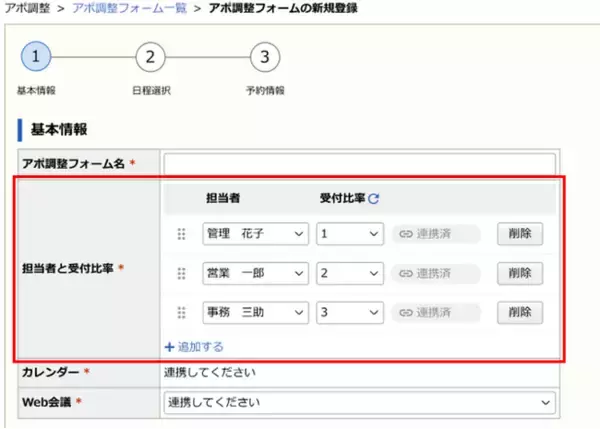This screenshot has width=600, height=429.
Task: Click drag handle icon for 事務 三助 row
Action: (x=182, y=312)
